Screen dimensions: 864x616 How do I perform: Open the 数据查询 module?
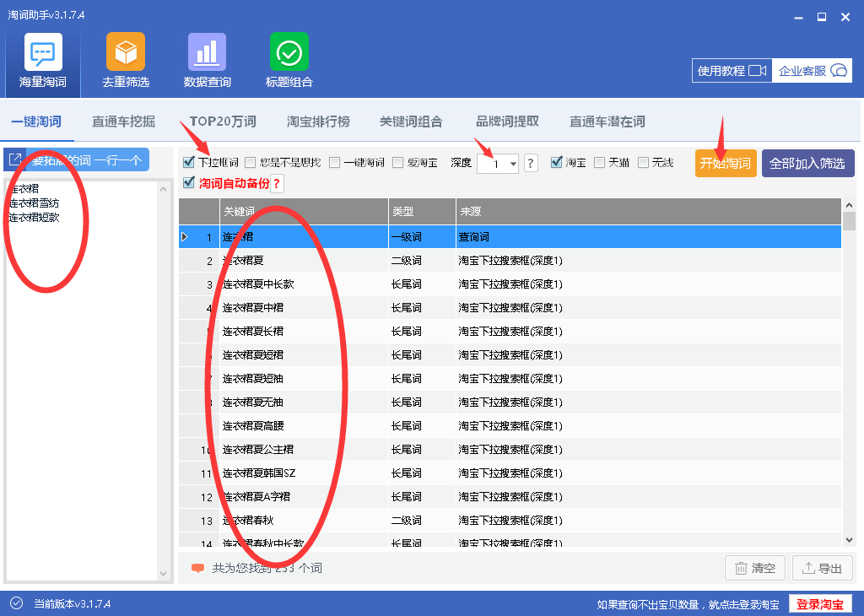pyautogui.click(x=208, y=61)
